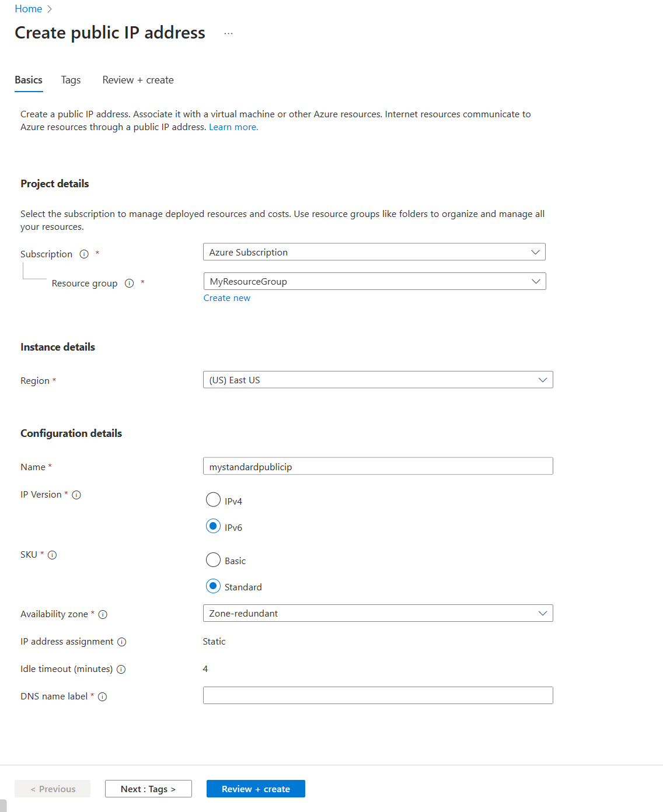Open the Review + create tab
The height and width of the screenshot is (812, 663).
point(138,80)
